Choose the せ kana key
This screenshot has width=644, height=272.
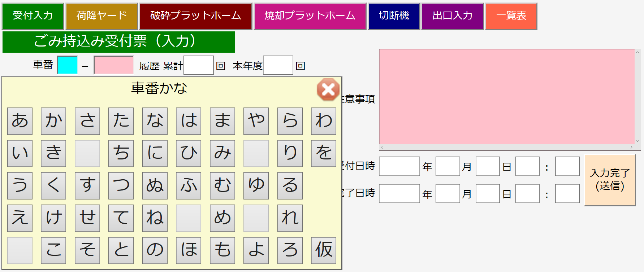pos(87,218)
